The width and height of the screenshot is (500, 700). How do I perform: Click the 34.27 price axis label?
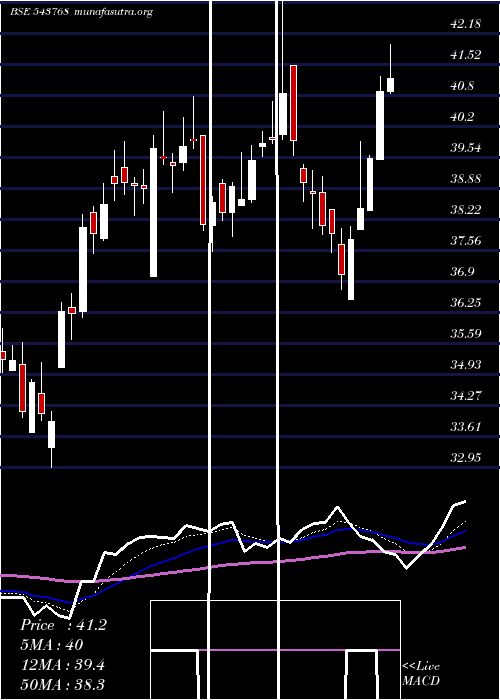pyautogui.click(x=466, y=396)
